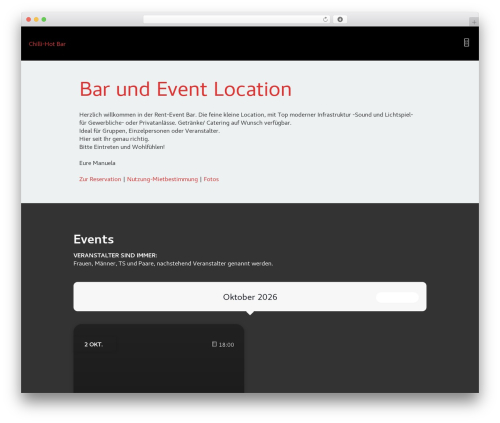Click the white pill button in month bar
Image resolution: width=500 pixels, height=423 pixels.
click(397, 297)
